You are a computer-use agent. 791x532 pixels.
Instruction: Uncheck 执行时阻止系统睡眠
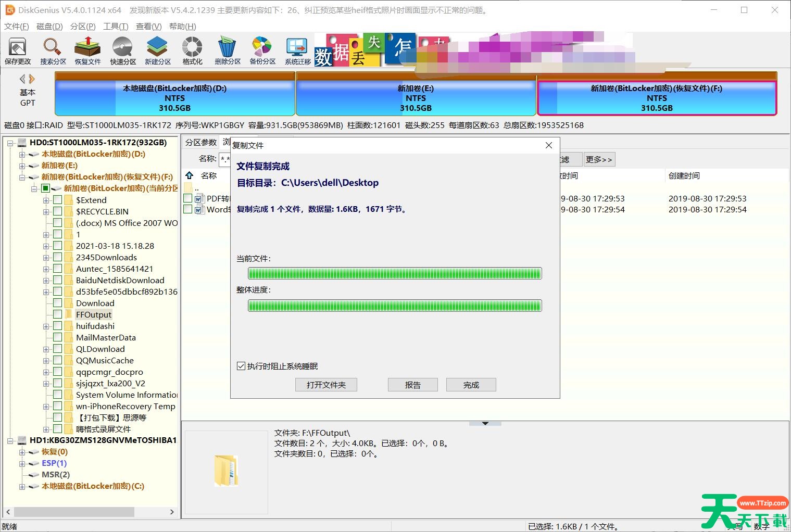(241, 366)
